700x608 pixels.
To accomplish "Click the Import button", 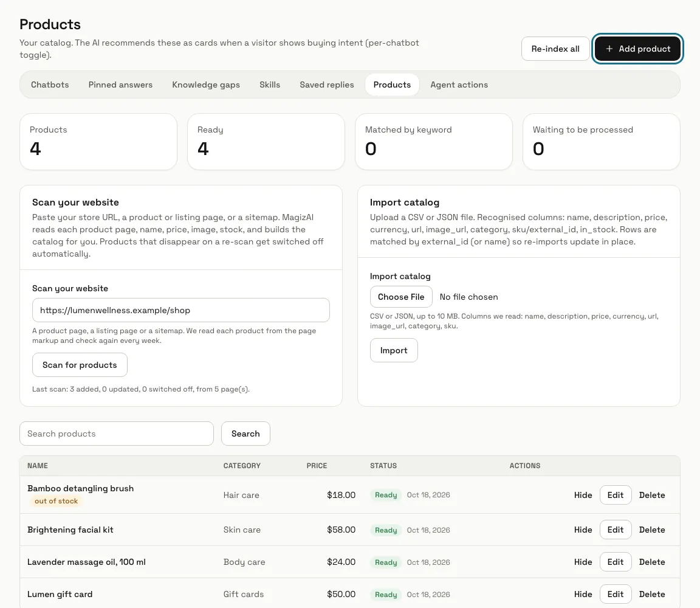I will [x=394, y=350].
